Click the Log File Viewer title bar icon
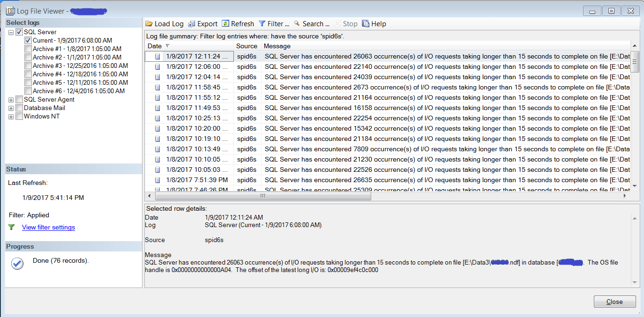Viewport: 644px width, 317px height. pyautogui.click(x=10, y=10)
